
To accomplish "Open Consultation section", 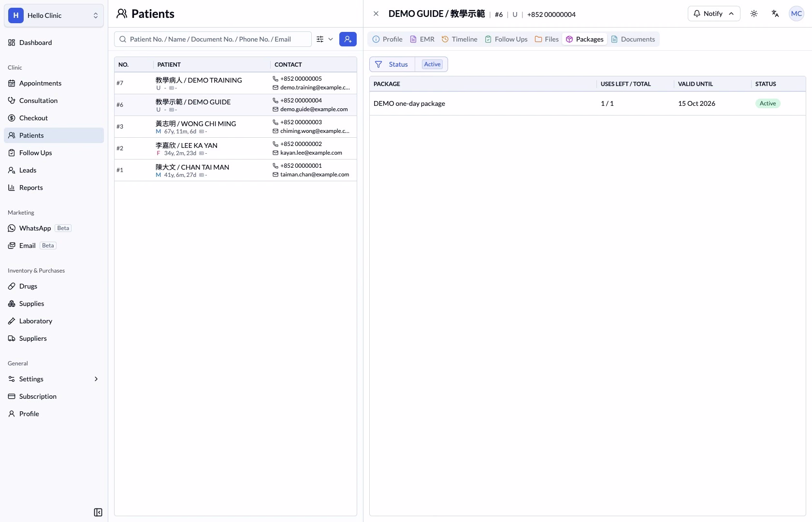I will pos(54,101).
